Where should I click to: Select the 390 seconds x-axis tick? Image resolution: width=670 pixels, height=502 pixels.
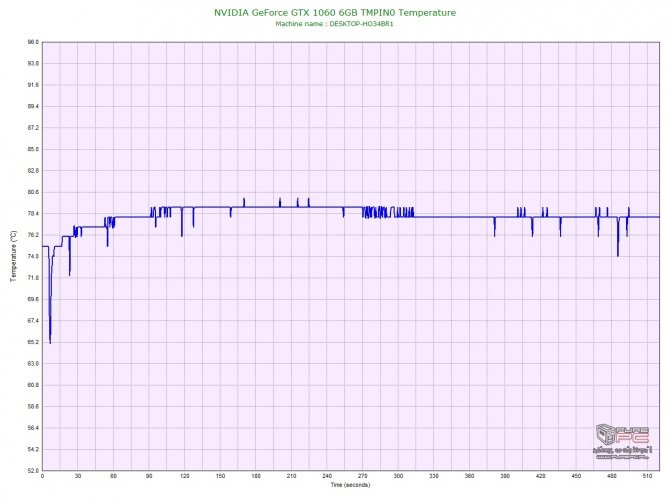tap(505, 476)
